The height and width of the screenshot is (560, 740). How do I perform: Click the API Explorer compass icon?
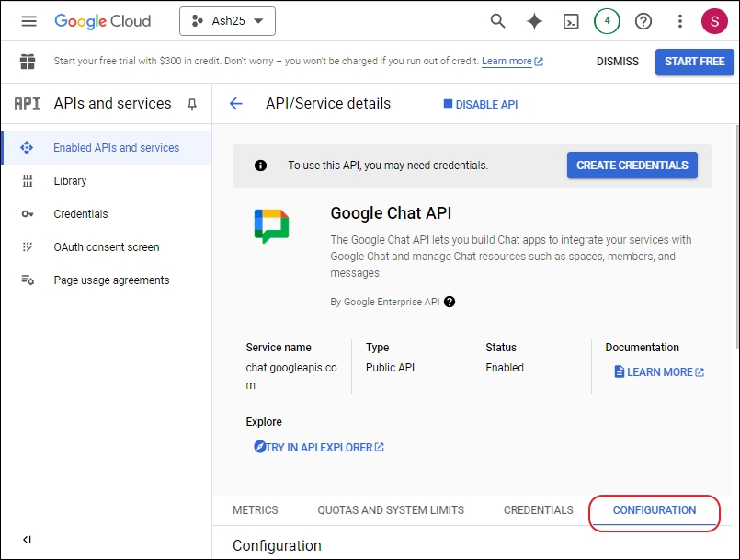(x=259, y=446)
